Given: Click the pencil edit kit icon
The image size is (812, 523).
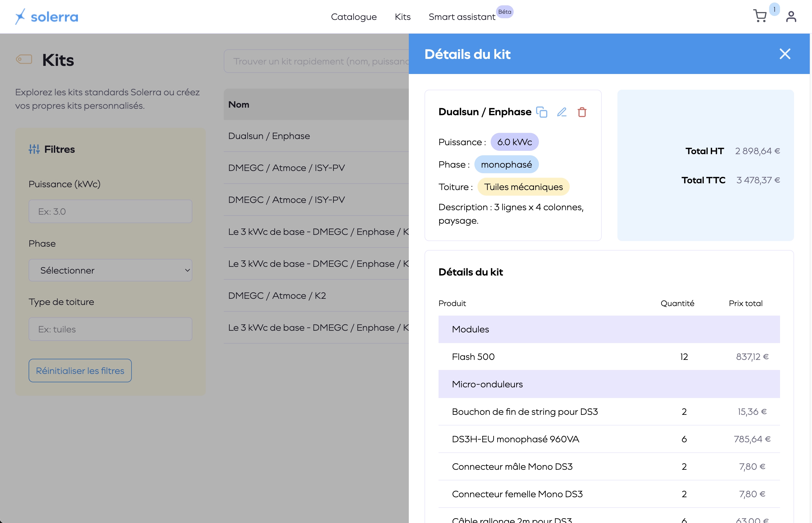Looking at the screenshot, I should [562, 112].
